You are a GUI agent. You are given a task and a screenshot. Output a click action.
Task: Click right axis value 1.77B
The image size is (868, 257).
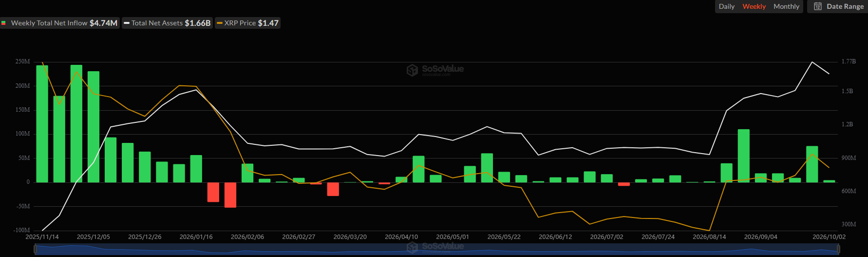click(x=849, y=61)
